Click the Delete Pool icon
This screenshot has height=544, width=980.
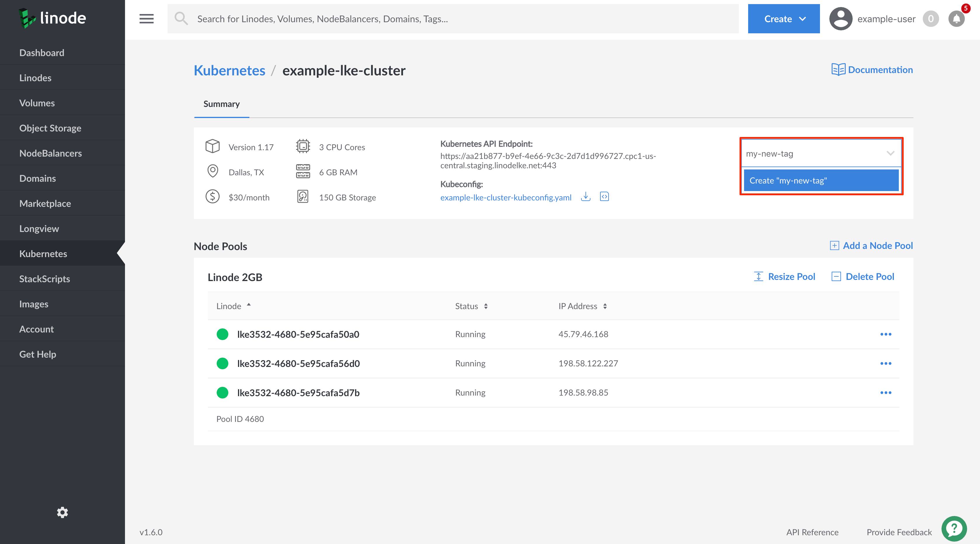coord(836,276)
